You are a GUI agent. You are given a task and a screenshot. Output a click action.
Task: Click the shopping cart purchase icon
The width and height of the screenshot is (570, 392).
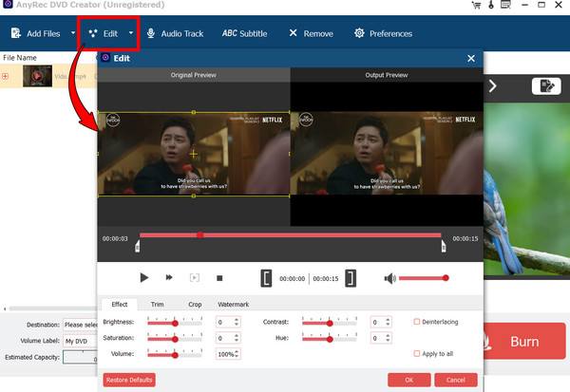[476, 5]
